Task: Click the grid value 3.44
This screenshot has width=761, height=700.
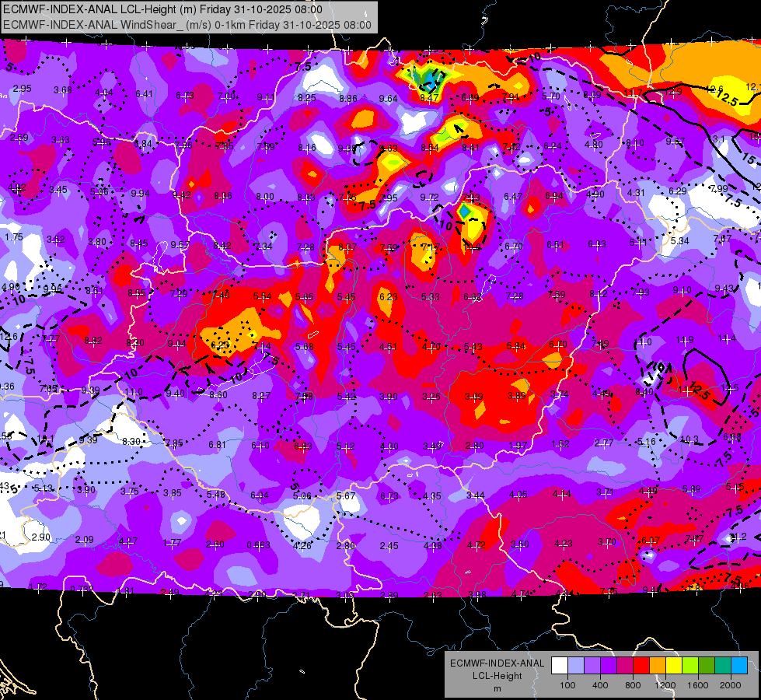Action: [x=475, y=495]
